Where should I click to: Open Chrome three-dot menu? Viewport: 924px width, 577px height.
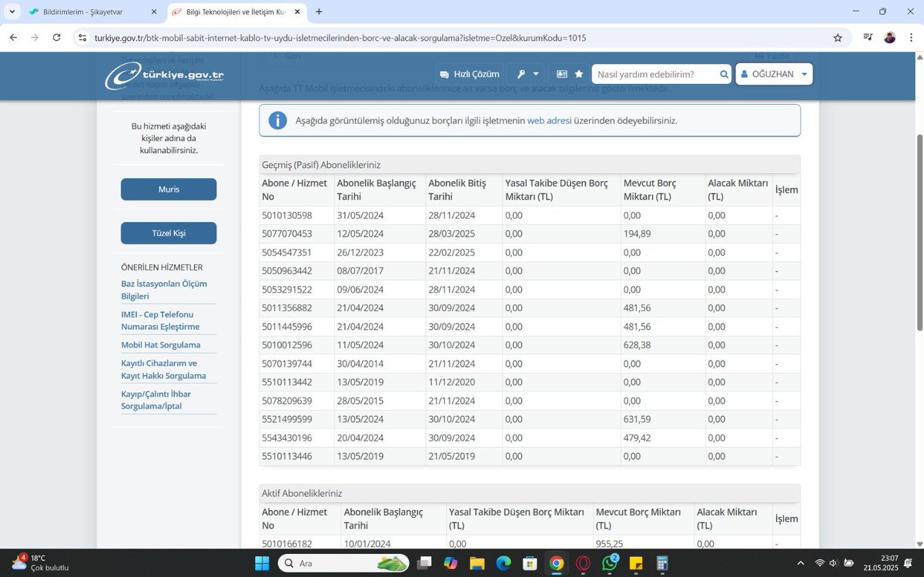[910, 37]
